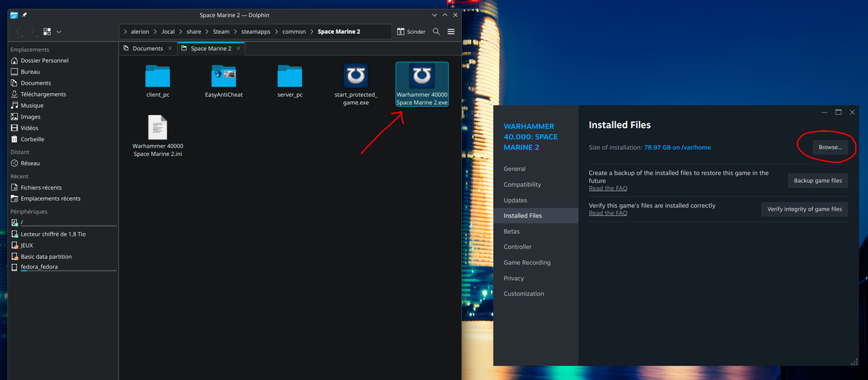Open Read the FAQ link under verify
The image size is (868, 380).
608,213
